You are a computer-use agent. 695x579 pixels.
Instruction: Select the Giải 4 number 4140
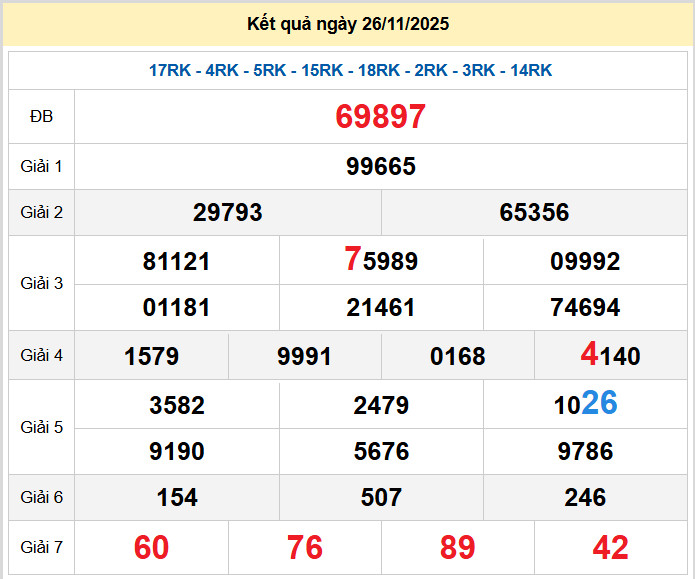point(611,356)
